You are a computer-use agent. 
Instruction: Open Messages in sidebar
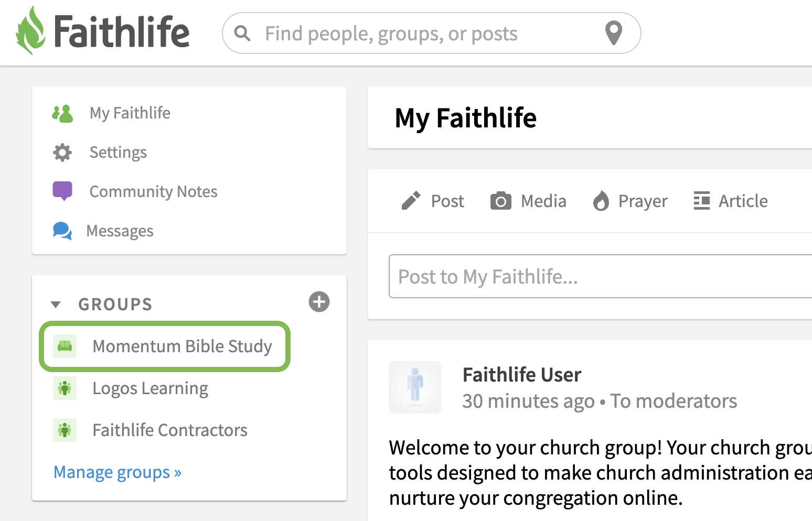pyautogui.click(x=120, y=231)
